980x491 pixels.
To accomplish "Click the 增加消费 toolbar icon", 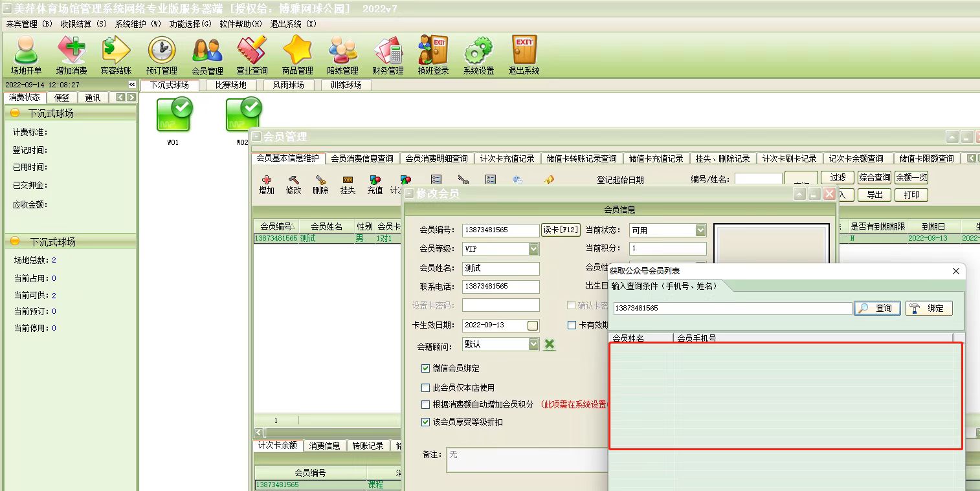I will click(71, 55).
